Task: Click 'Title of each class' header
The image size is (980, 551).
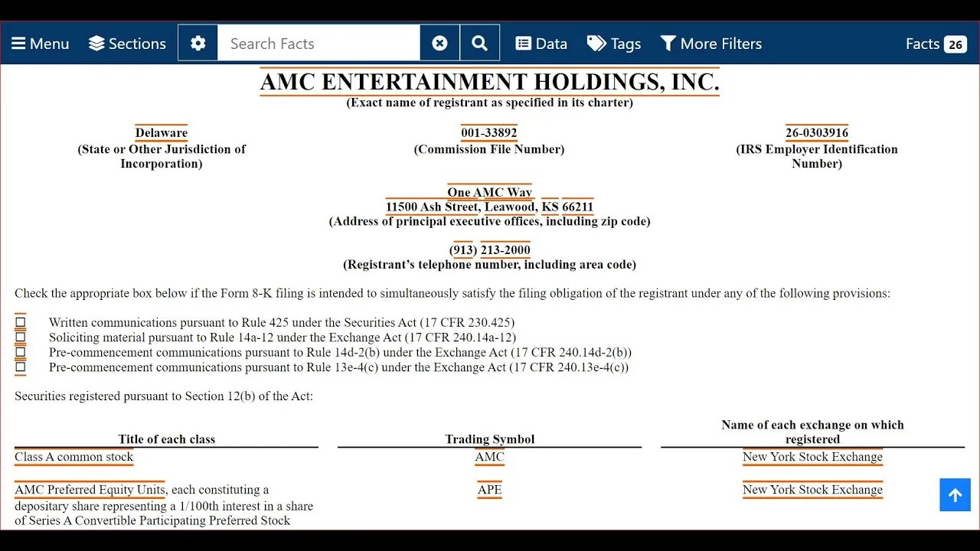Action: 166,439
